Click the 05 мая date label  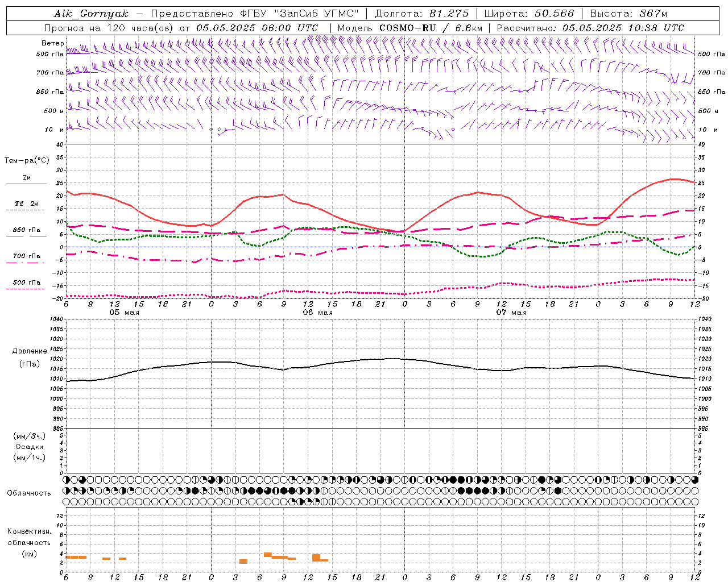tap(124, 313)
